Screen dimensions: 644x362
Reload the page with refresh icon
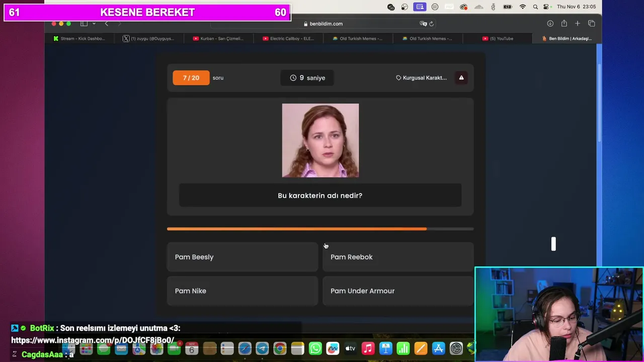tap(431, 24)
